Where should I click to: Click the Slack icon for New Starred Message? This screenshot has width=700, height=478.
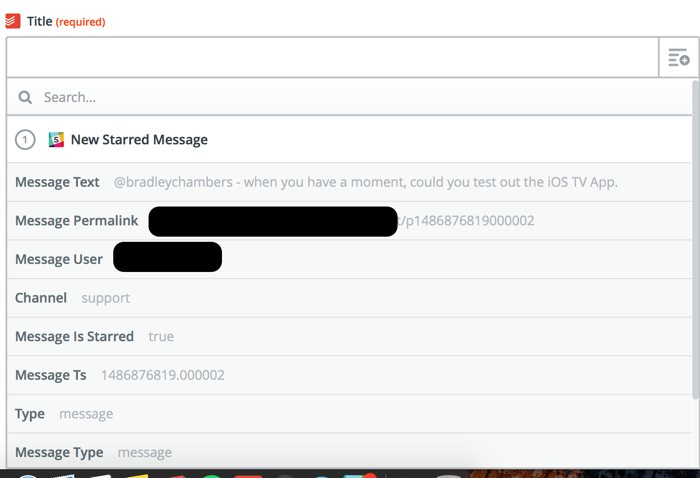[56, 139]
